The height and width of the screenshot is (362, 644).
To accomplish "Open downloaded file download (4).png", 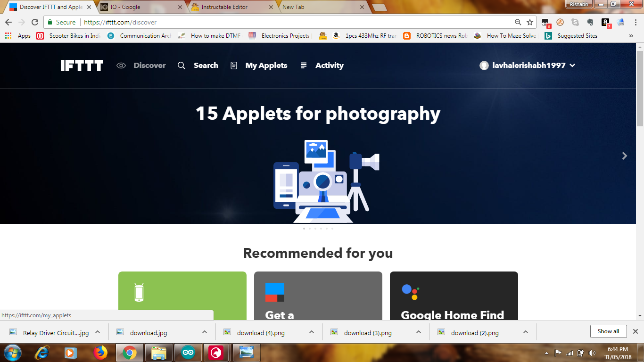I will click(254, 332).
